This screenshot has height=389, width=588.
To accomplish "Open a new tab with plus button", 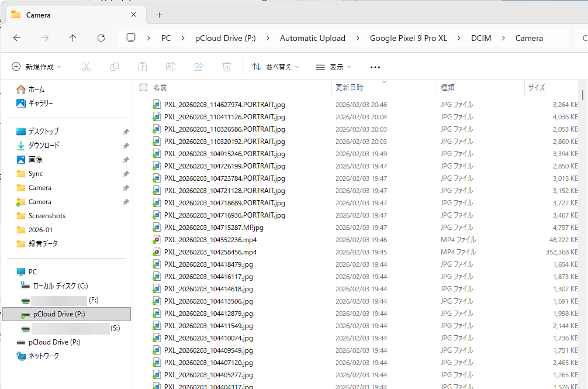I will click(160, 15).
